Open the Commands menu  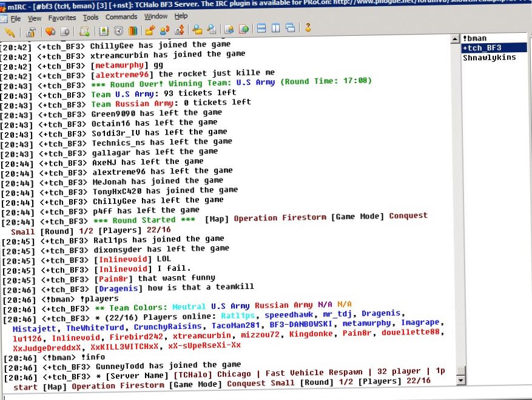point(121,16)
